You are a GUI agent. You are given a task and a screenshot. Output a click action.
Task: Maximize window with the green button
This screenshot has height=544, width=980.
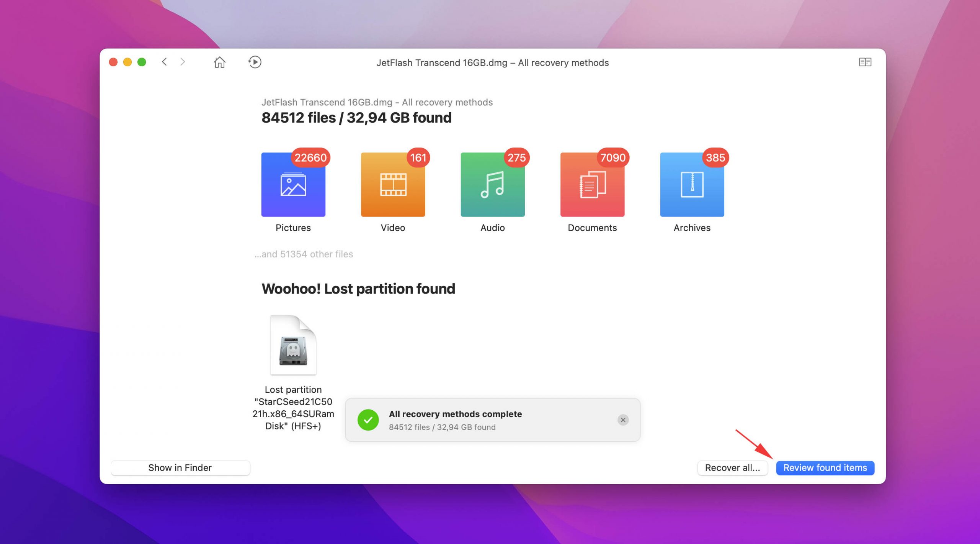coord(142,62)
